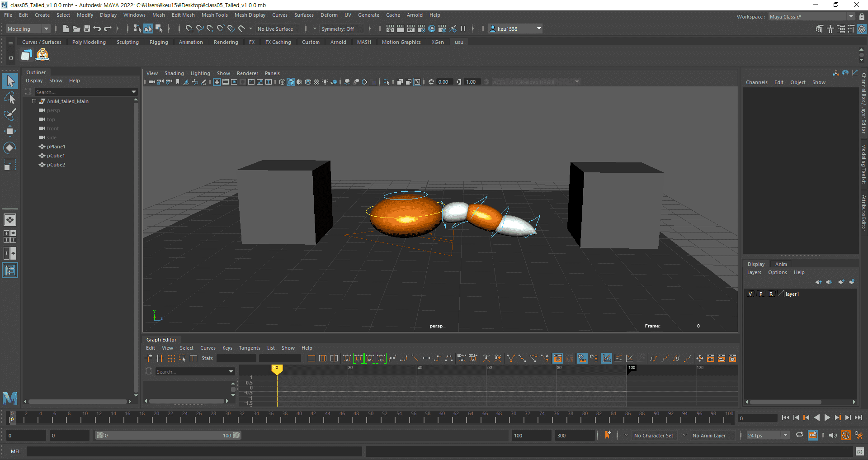
Task: Click the Anim tab in layer editor
Action: (x=781, y=264)
